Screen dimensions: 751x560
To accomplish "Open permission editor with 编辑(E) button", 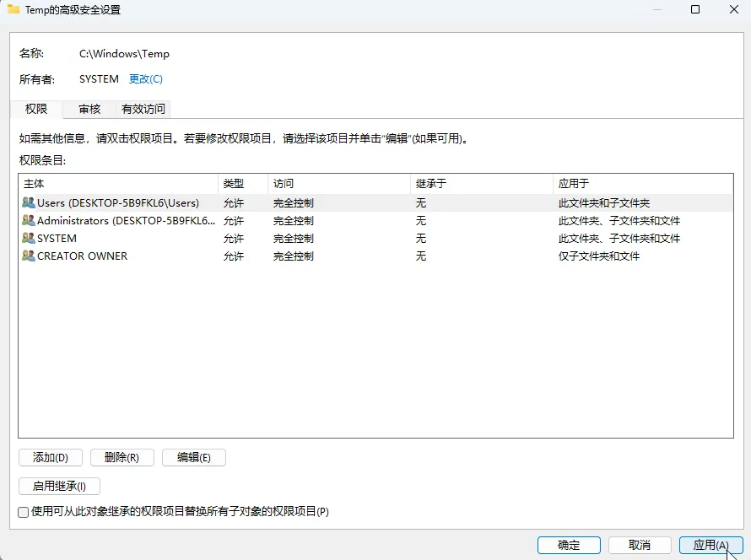I will 194,458.
